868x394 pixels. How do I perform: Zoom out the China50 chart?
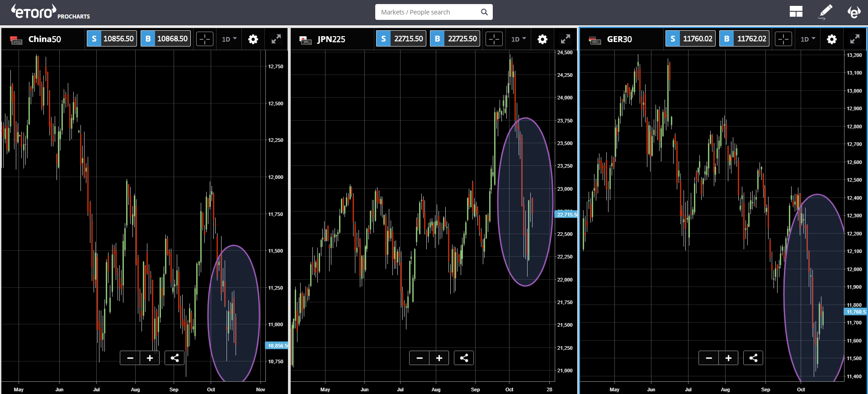coord(130,358)
